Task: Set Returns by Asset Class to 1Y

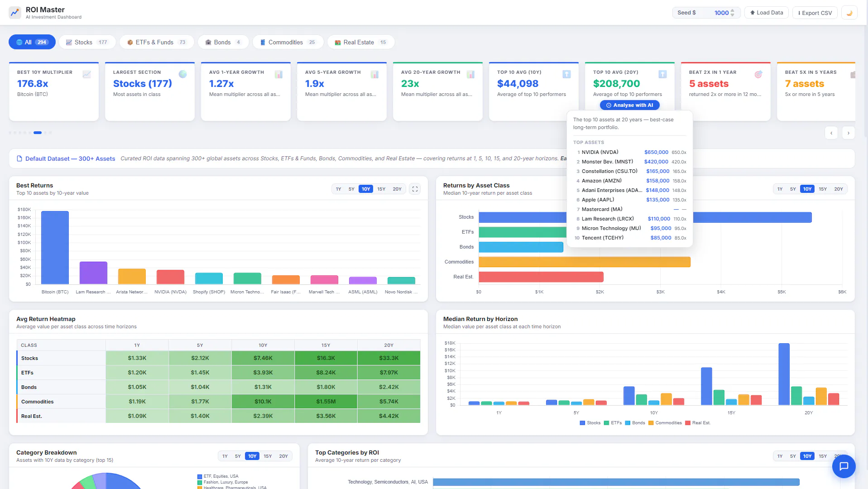Action: coord(780,189)
